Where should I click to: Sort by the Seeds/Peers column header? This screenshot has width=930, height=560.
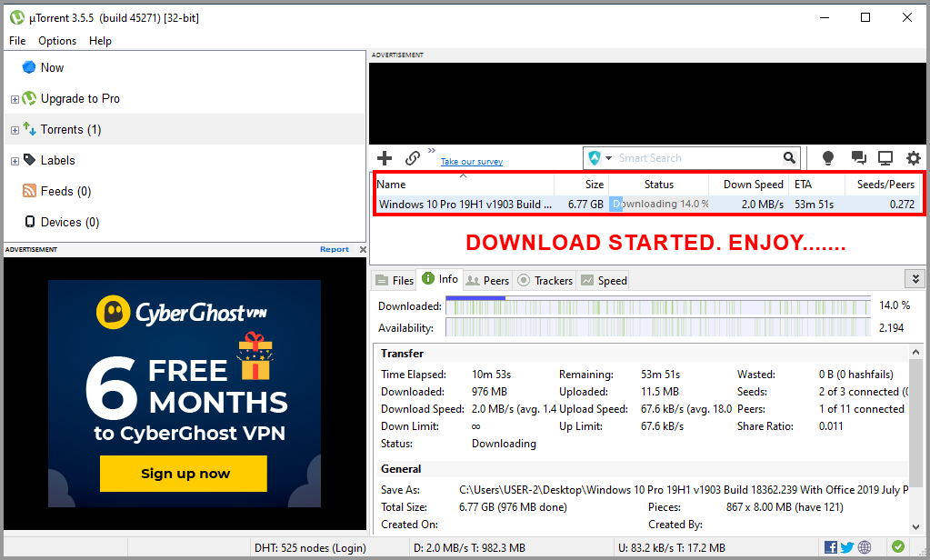coord(882,185)
